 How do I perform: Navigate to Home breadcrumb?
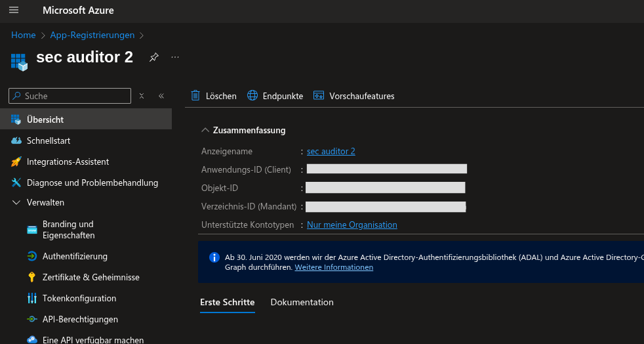coord(24,35)
